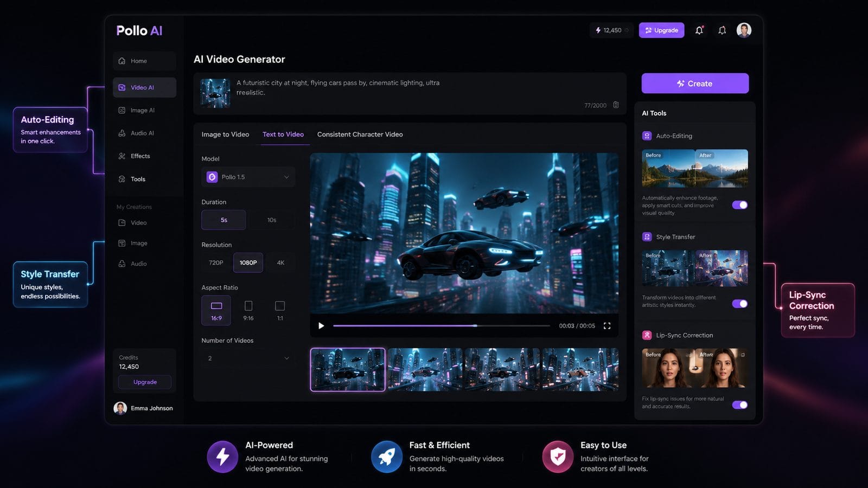
Task: Toggle the Auto-Editing switch
Action: point(740,205)
